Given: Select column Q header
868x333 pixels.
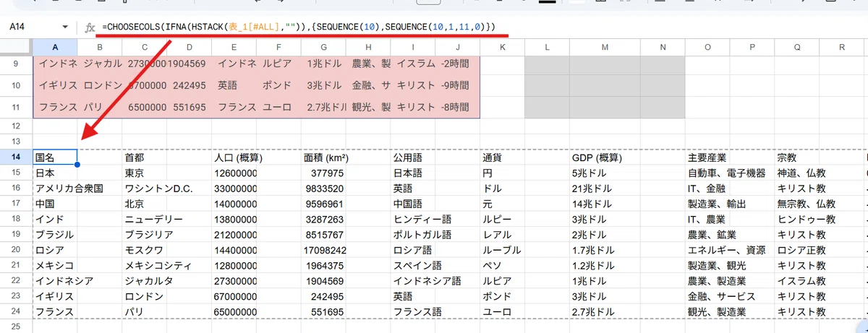Looking at the screenshot, I should [797, 46].
